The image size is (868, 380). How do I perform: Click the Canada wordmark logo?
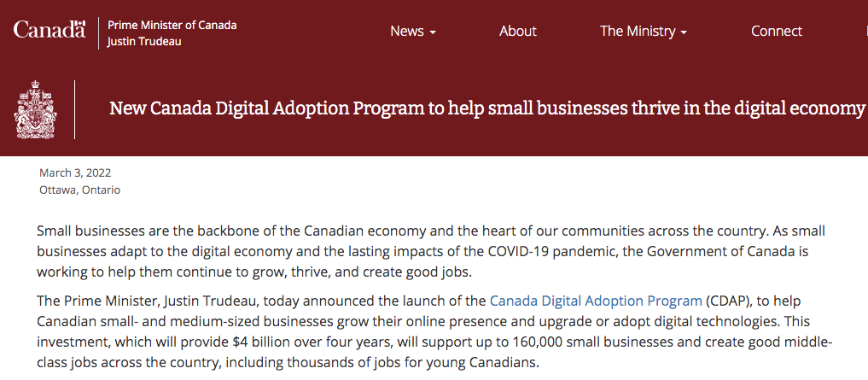click(x=50, y=29)
